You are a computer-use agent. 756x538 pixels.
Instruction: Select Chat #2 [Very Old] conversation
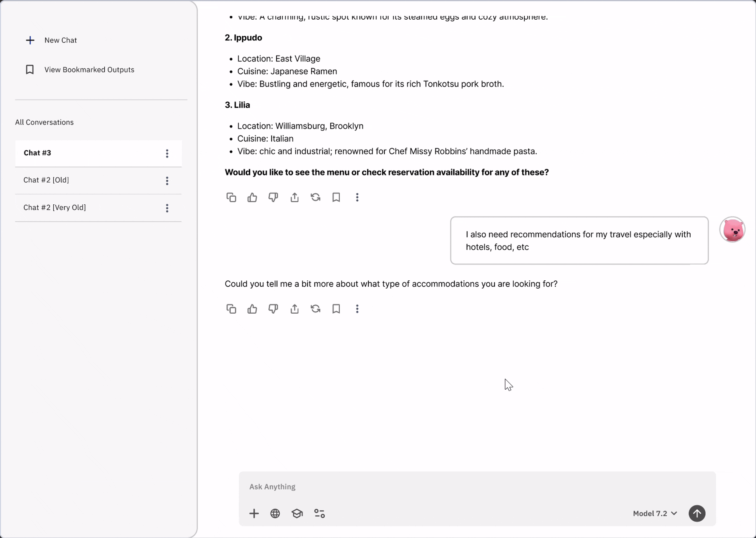[x=55, y=207]
